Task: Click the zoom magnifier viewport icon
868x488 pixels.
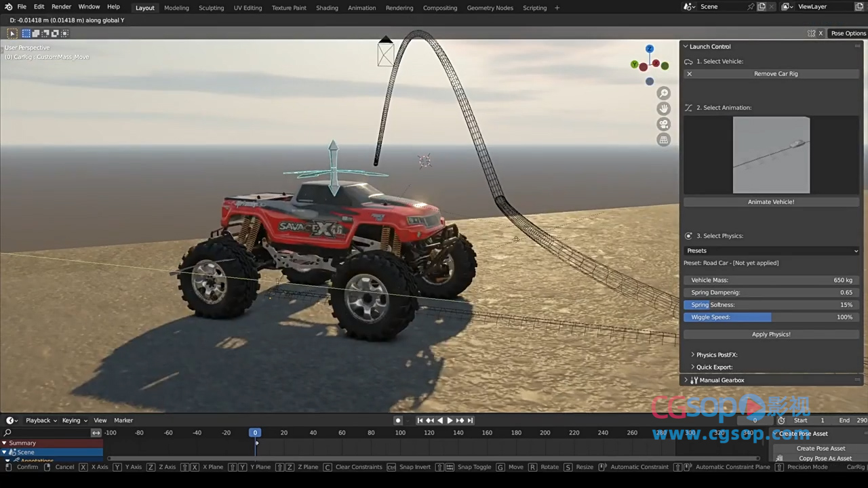Action: click(x=664, y=93)
